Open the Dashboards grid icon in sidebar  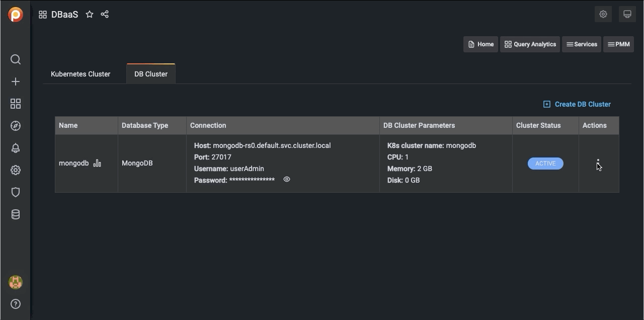16,104
